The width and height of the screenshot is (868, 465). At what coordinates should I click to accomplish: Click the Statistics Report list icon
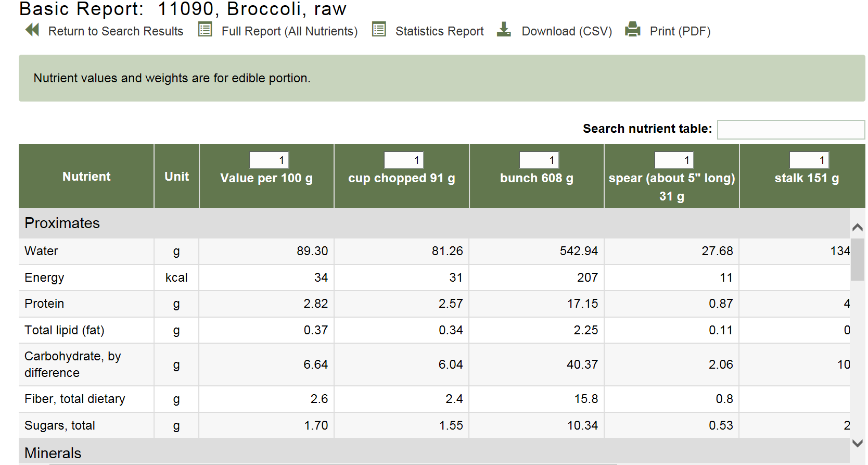tap(379, 30)
